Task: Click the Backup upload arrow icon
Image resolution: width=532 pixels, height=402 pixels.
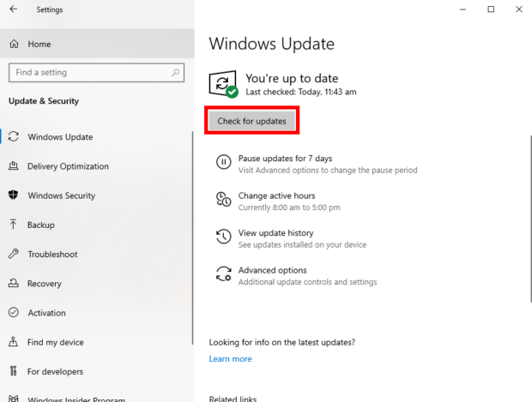Action: click(14, 225)
